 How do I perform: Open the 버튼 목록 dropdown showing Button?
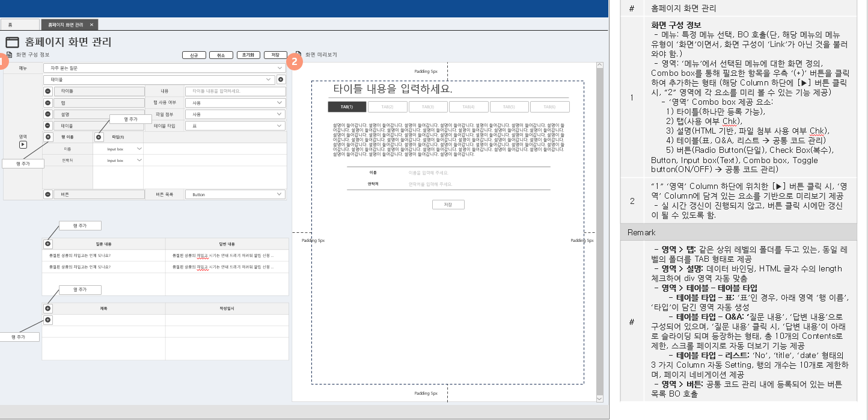235,194
